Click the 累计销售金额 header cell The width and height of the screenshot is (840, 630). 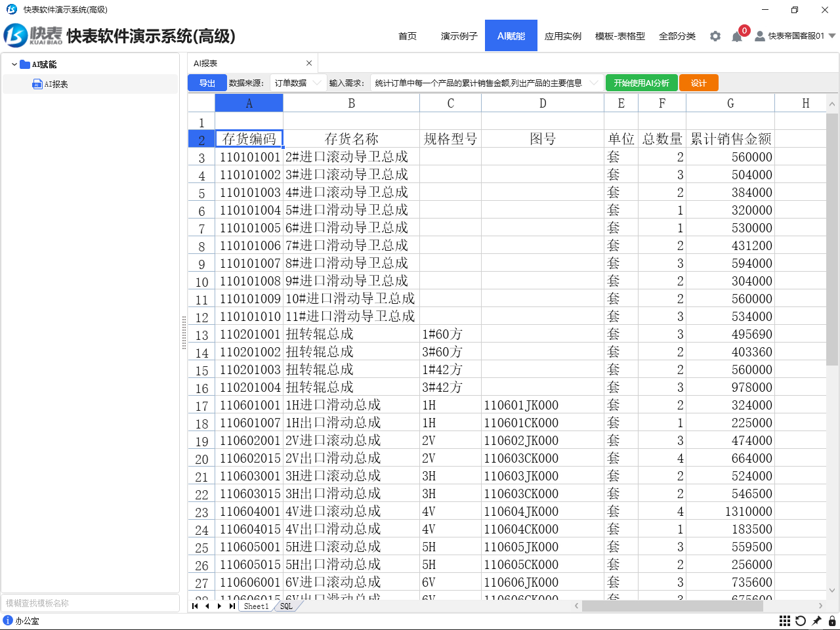tap(730, 138)
